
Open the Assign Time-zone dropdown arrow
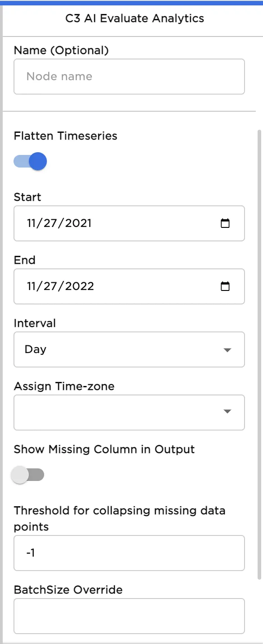(227, 411)
